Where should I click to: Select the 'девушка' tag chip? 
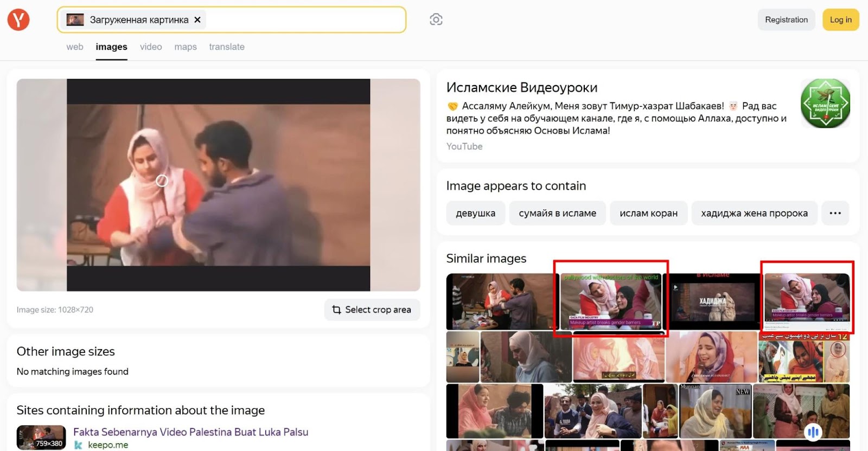point(475,213)
